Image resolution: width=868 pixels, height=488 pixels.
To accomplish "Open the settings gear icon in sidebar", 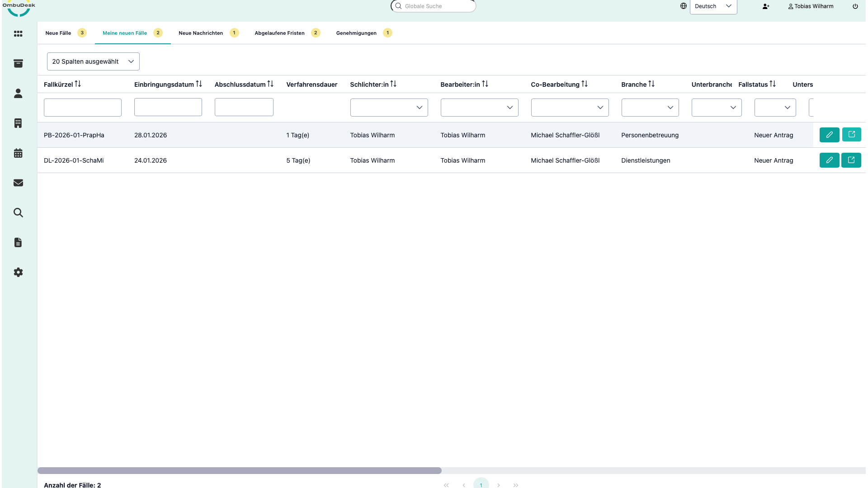I will click(18, 272).
